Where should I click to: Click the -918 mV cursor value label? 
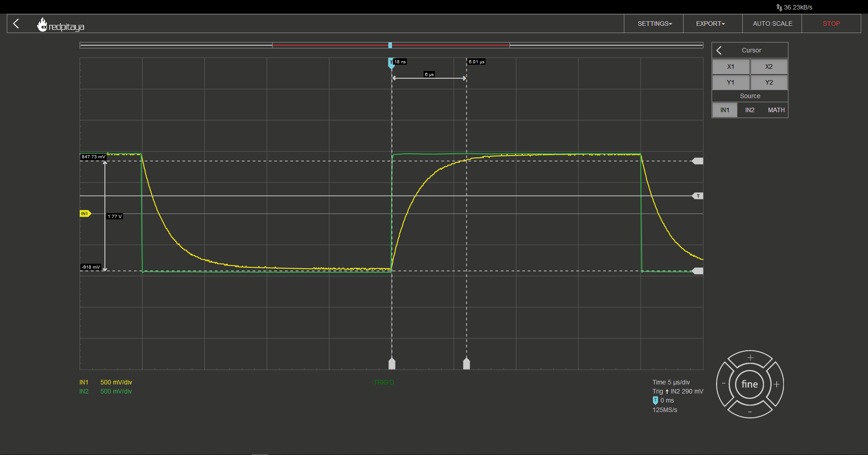tap(91, 267)
